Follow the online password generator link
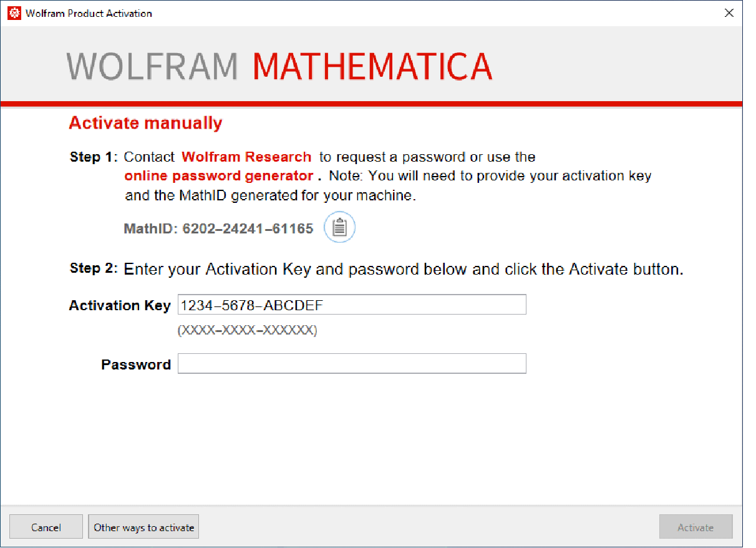This screenshot has width=756, height=548. click(218, 176)
